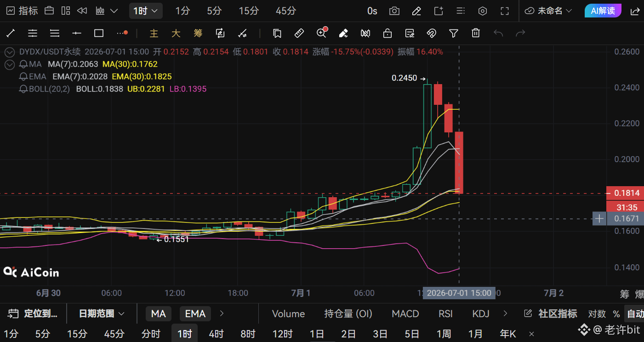
Task: Click the share icon at top right
Action: [x=634, y=11]
